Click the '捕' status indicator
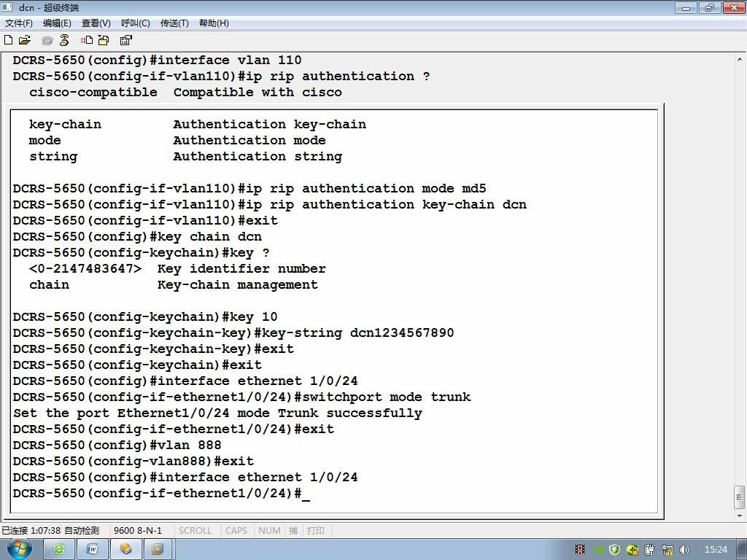Image resolution: width=747 pixels, height=560 pixels. coord(293,530)
